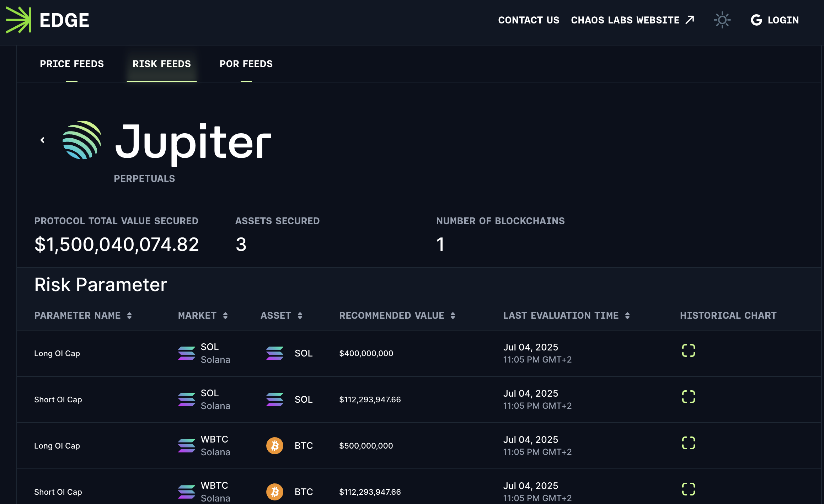824x504 pixels.
Task: Click the Edge logo icon
Action: [18, 20]
